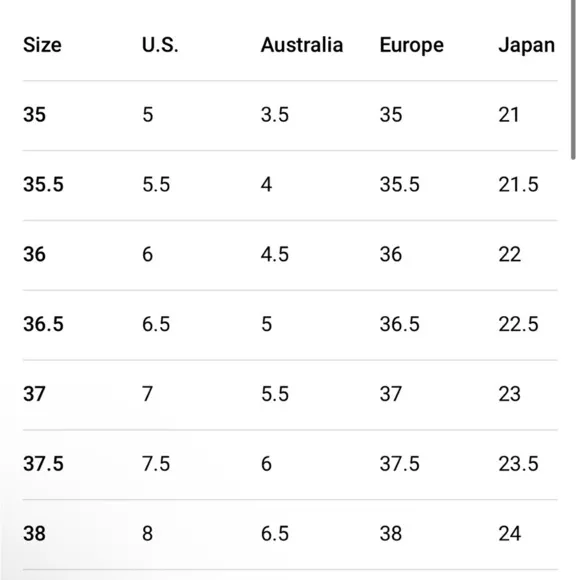
Task: Click the vertical scrollbar thumb at right
Action: click(573, 80)
